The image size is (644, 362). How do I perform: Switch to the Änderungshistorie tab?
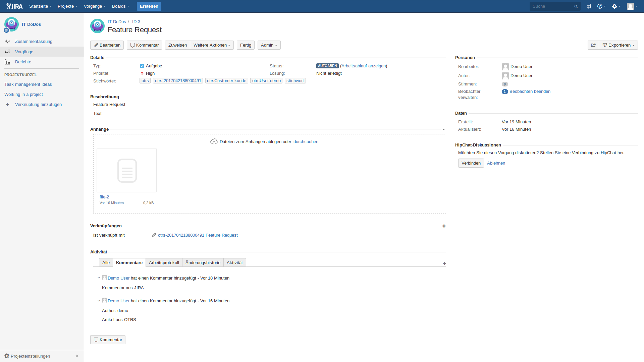point(203,263)
